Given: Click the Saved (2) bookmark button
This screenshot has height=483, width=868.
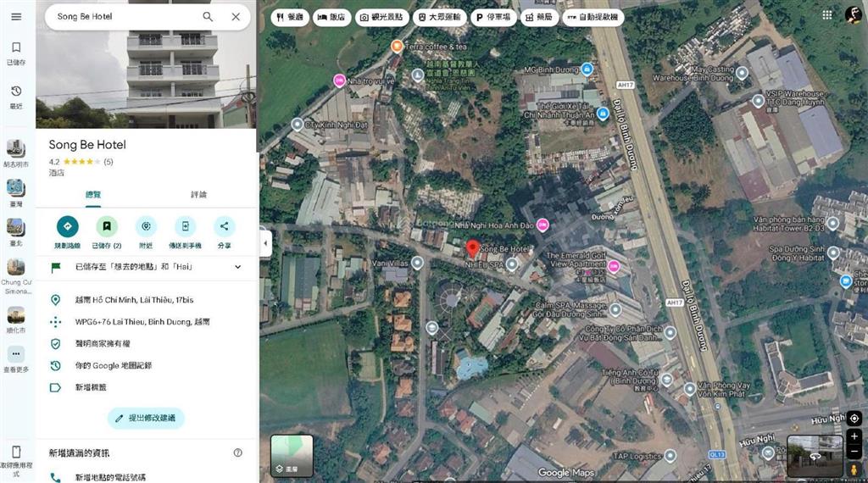Looking at the screenshot, I should pyautogui.click(x=107, y=226).
